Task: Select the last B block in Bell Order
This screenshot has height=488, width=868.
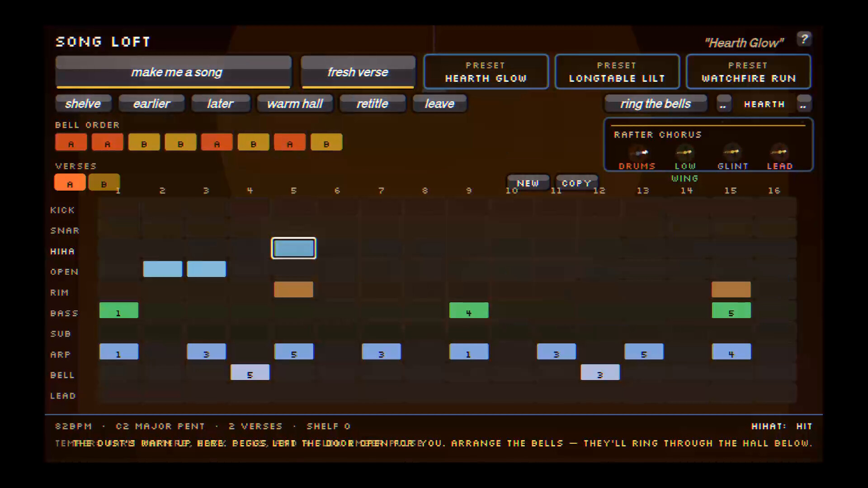Action: pyautogui.click(x=326, y=142)
